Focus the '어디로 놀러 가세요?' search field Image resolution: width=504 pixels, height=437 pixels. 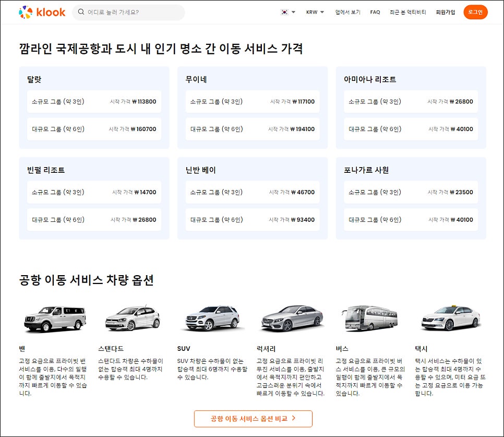[x=128, y=12]
